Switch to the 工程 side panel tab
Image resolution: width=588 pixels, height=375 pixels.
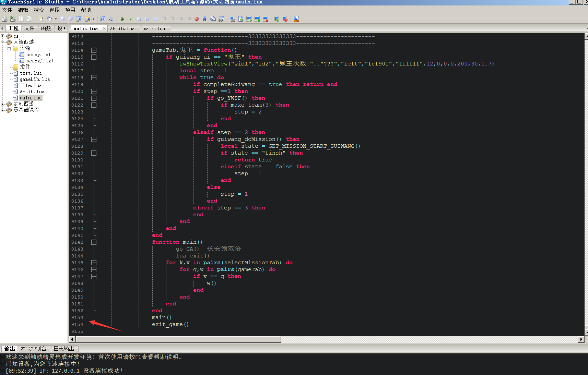[x=13, y=28]
